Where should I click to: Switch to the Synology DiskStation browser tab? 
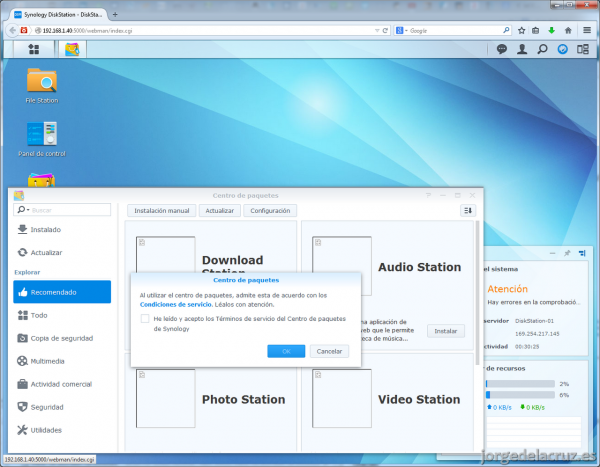[x=59, y=15]
